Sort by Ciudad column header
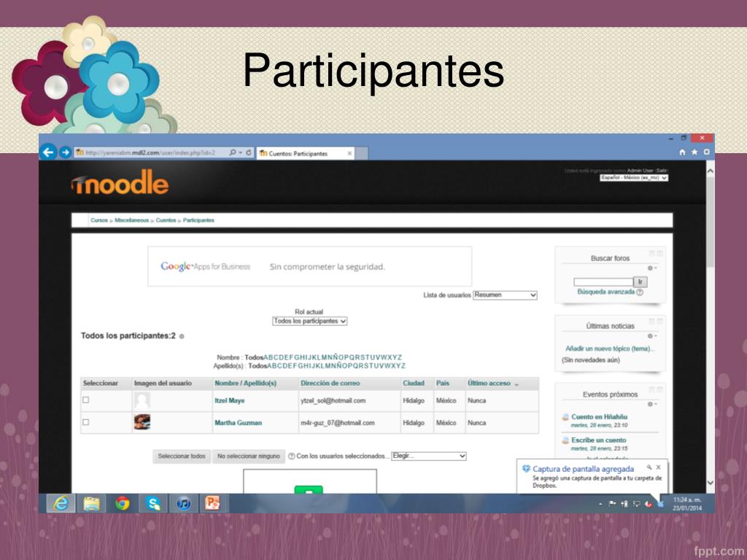Image resolution: width=747 pixels, height=560 pixels. point(414,384)
